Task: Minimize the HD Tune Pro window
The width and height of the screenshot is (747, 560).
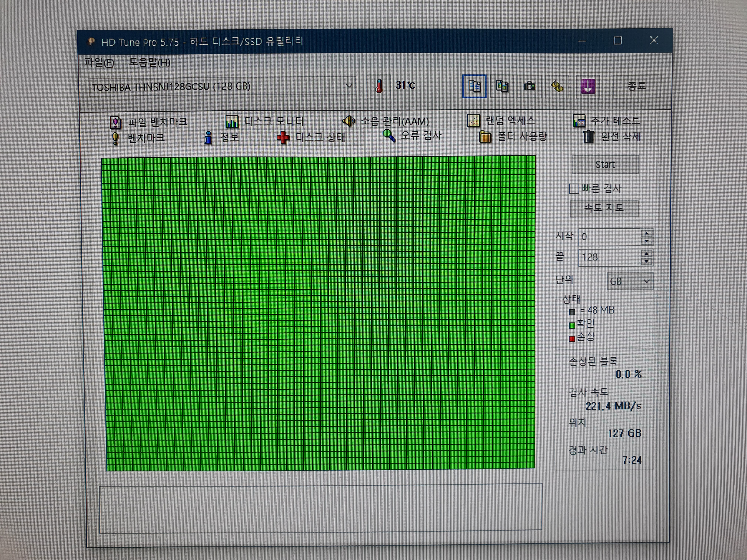Action: click(582, 41)
